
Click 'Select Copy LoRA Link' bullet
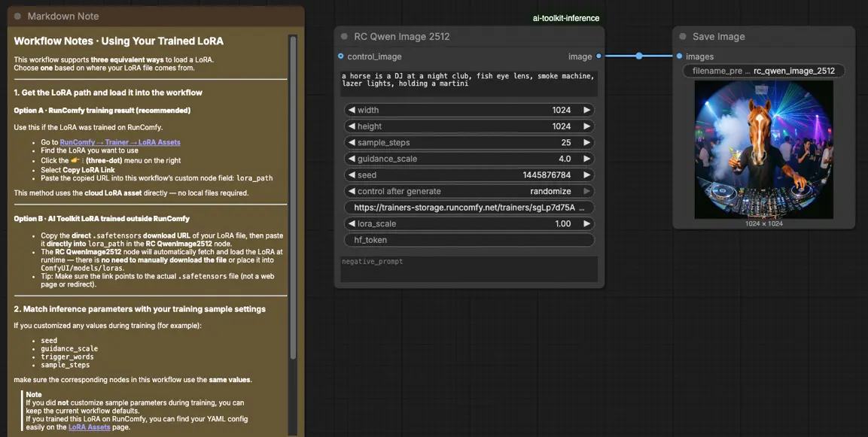[x=78, y=170]
